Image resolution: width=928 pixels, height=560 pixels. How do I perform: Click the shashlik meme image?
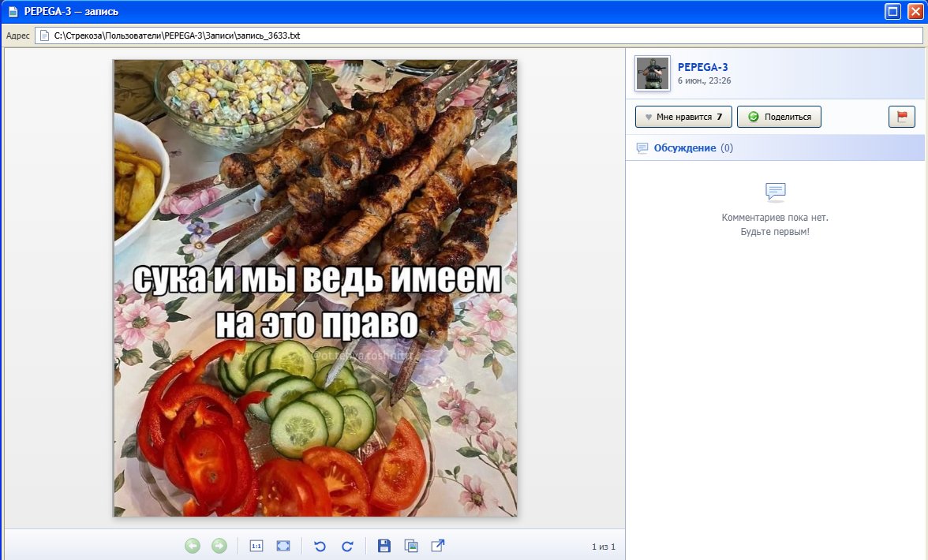click(x=316, y=288)
